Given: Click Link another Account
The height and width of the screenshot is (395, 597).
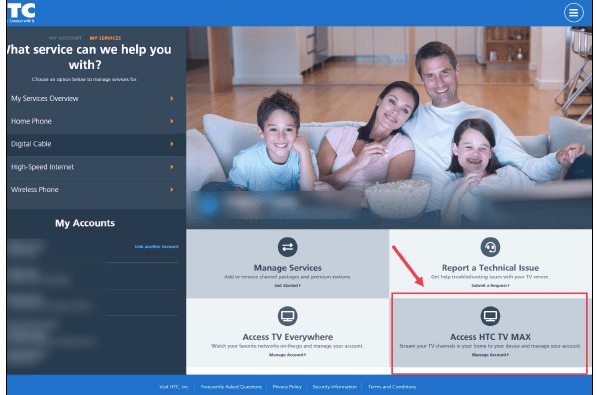Looking at the screenshot, I should pyautogui.click(x=156, y=246).
